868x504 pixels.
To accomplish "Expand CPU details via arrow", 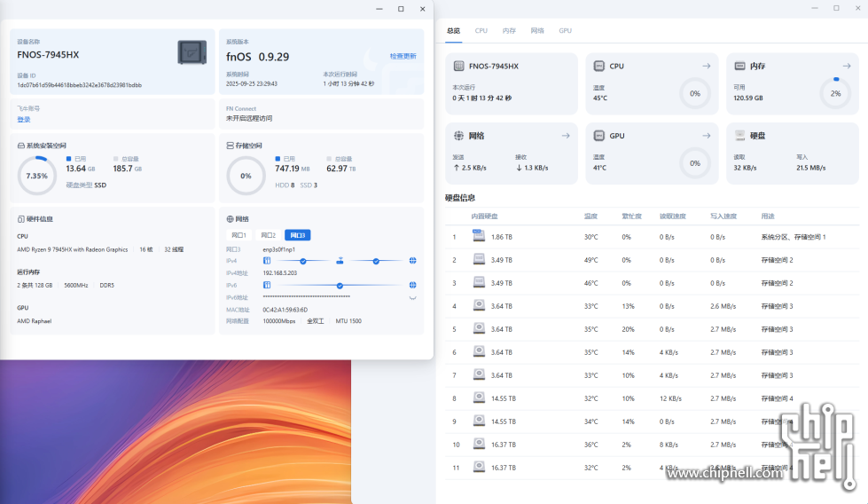I will coord(707,67).
